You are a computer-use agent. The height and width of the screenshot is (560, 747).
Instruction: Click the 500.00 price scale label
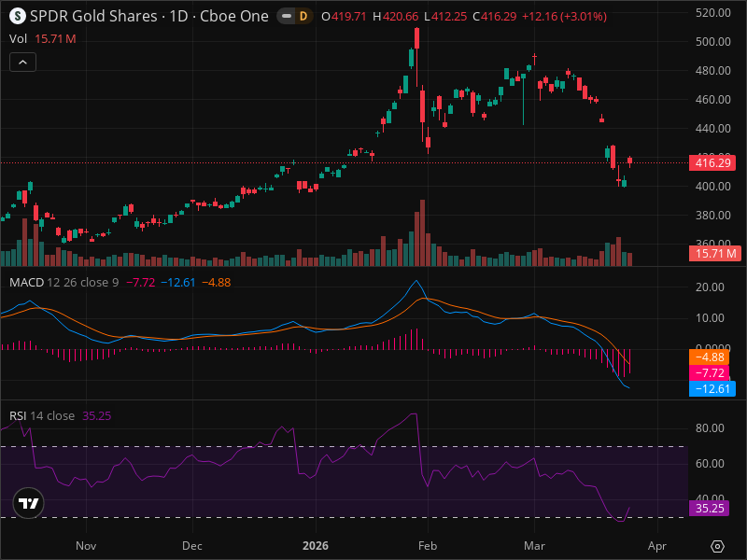pyautogui.click(x=712, y=42)
